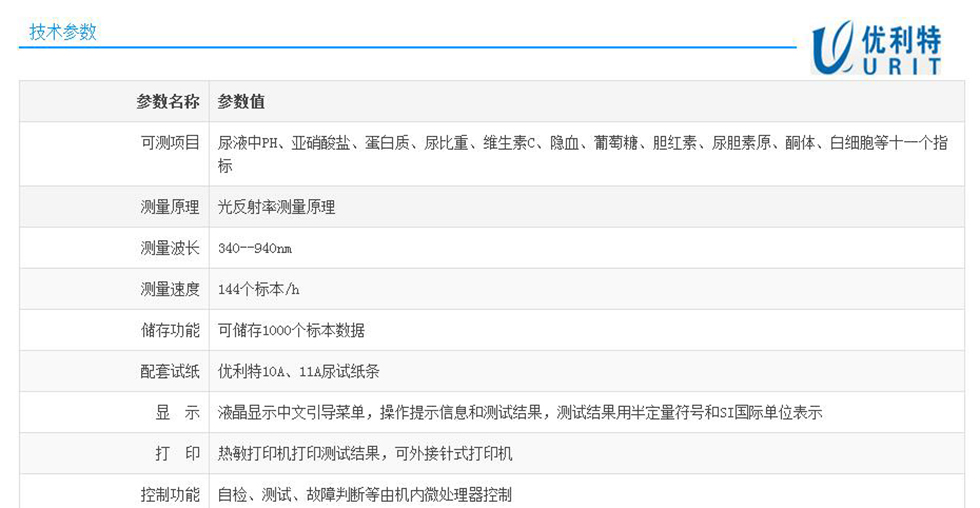Click the 光反射率测量原理 value

click(x=277, y=207)
